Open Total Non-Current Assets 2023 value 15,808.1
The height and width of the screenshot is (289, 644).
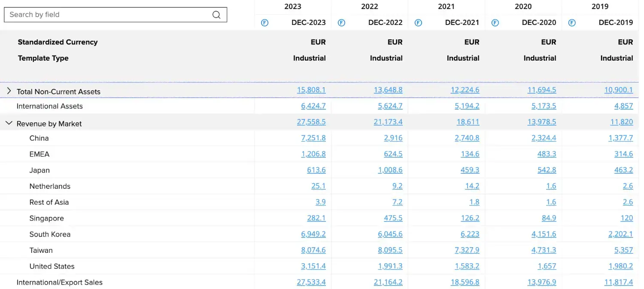pyautogui.click(x=311, y=90)
